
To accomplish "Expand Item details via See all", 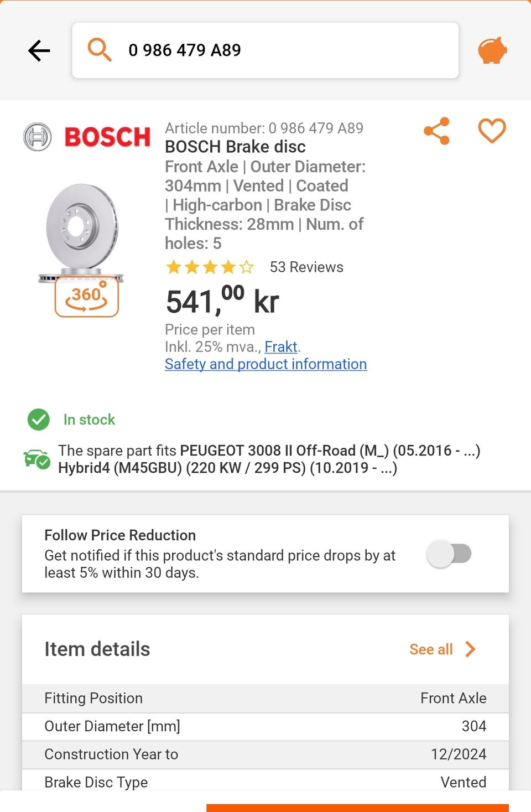I will (x=431, y=649).
